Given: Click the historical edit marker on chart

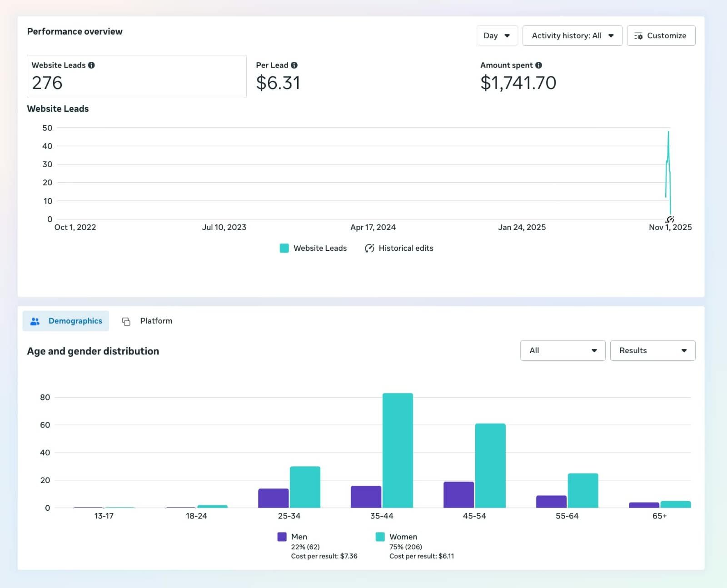Looking at the screenshot, I should point(670,219).
